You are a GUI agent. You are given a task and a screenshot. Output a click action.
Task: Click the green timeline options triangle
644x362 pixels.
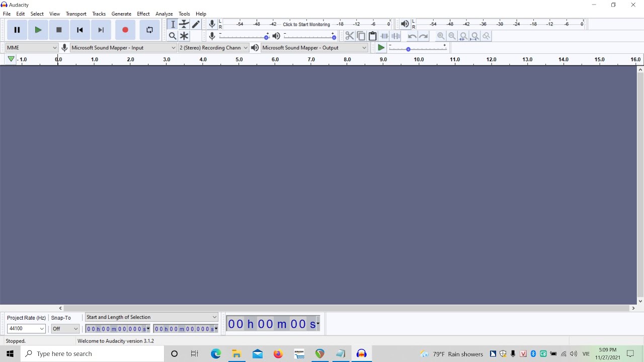tap(11, 59)
